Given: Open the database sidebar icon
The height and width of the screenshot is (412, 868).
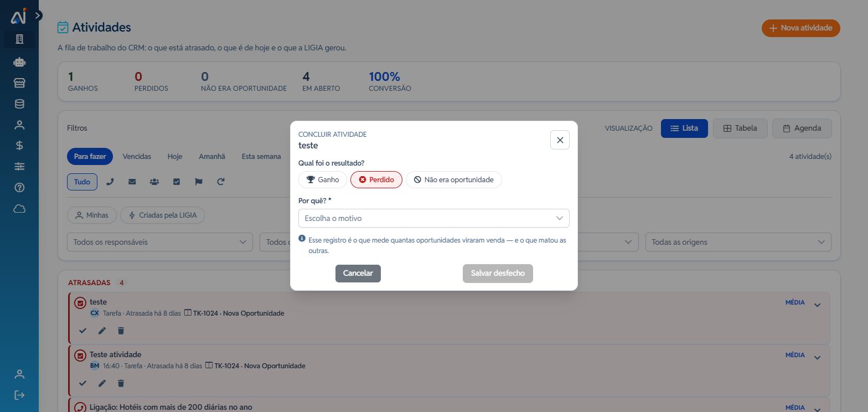Looking at the screenshot, I should [x=19, y=104].
